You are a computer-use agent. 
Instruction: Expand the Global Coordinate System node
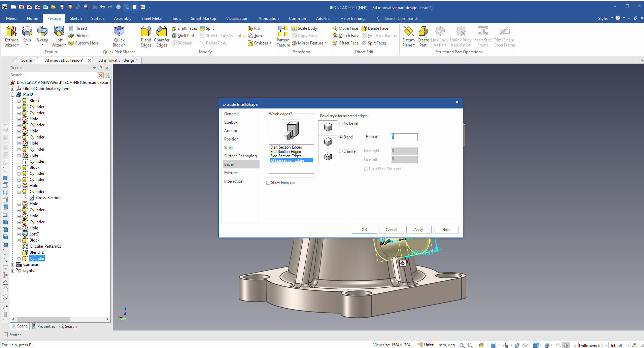tap(13, 89)
